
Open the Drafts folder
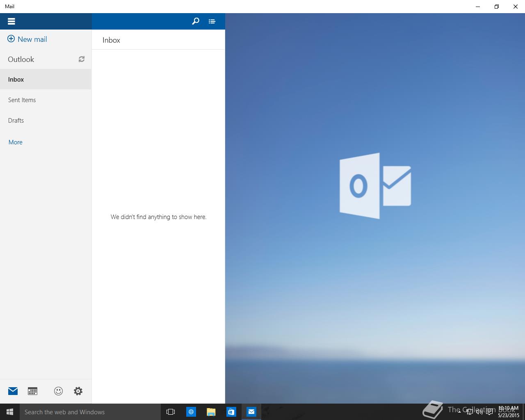46,121
